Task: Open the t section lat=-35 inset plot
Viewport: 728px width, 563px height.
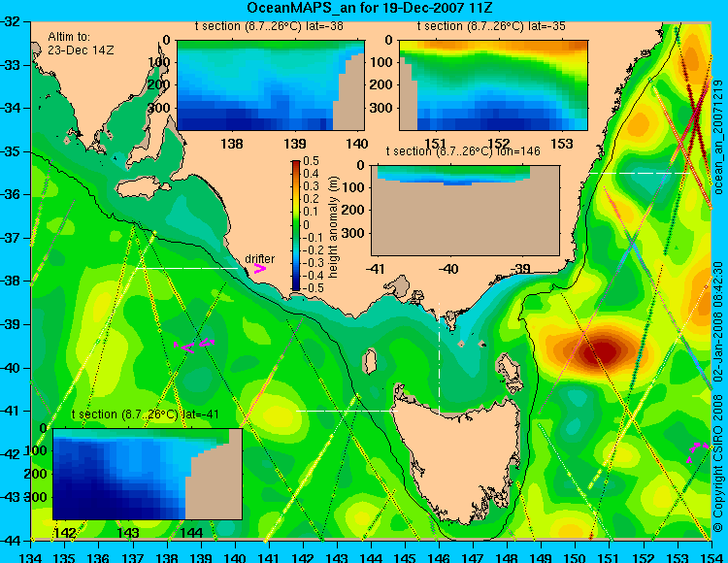Action: (493, 85)
